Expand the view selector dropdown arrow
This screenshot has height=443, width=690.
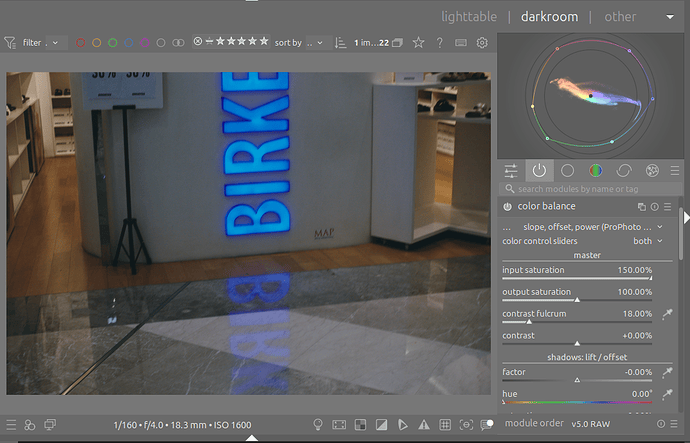click(670, 17)
